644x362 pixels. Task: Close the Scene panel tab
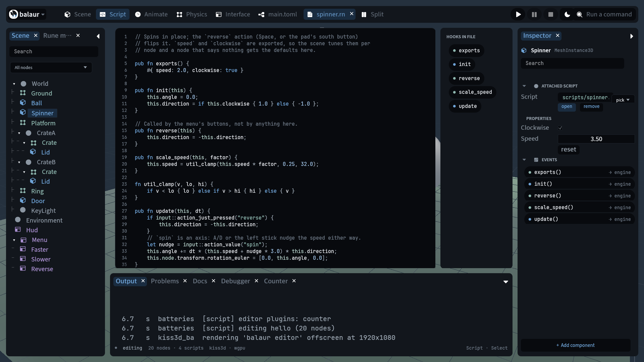pyautogui.click(x=36, y=36)
